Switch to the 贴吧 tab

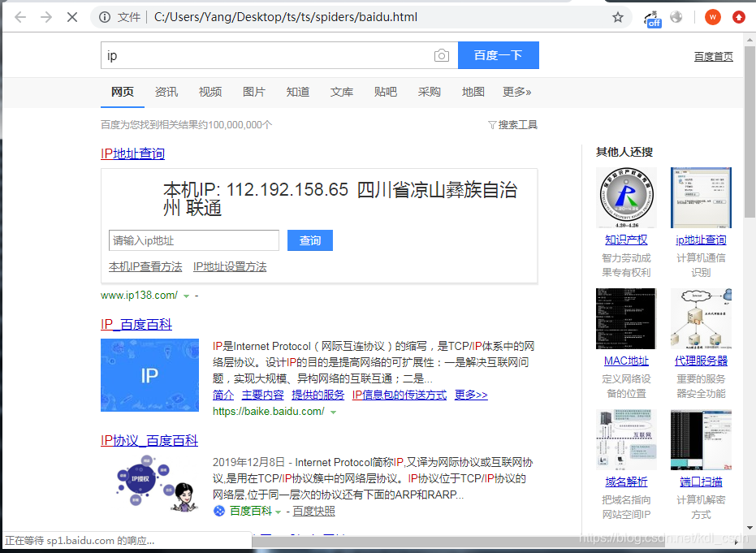pyautogui.click(x=386, y=92)
